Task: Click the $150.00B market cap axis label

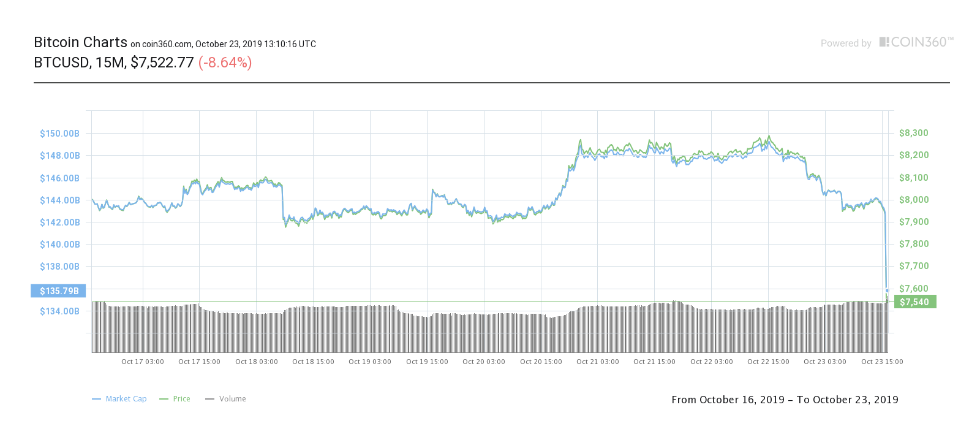Action: point(59,134)
